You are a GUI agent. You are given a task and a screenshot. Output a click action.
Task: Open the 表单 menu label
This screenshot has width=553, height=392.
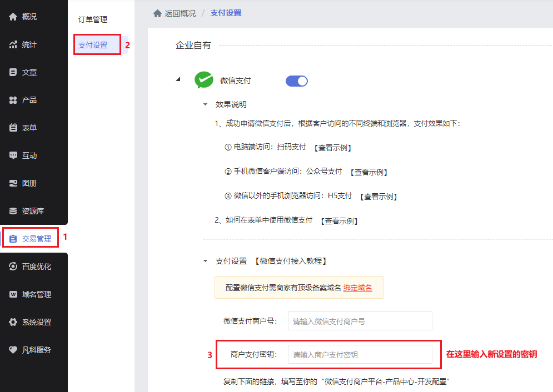(x=29, y=128)
